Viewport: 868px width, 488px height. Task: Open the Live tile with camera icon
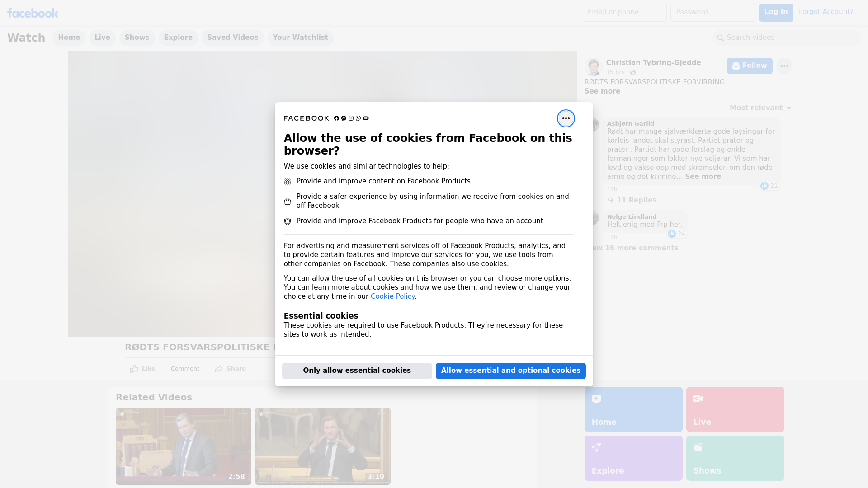point(735,409)
